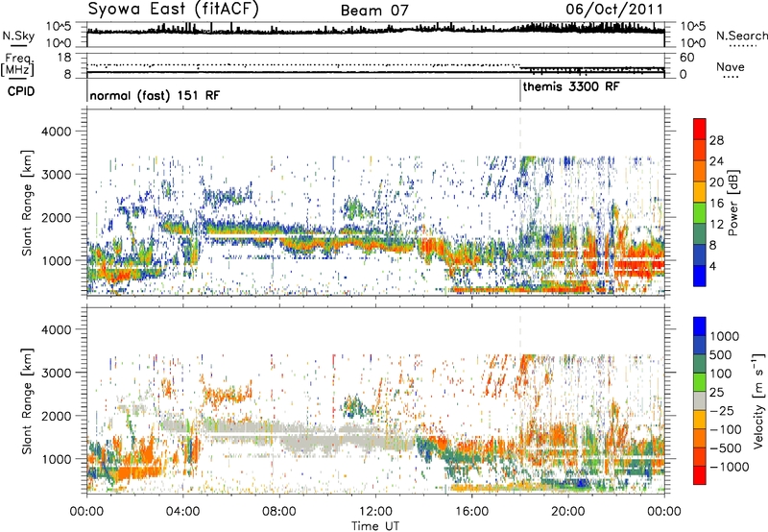Click the CPID change marker before 'themis 3300 RF'
Viewport: 768px width, 532px height.
pyautogui.click(x=519, y=91)
